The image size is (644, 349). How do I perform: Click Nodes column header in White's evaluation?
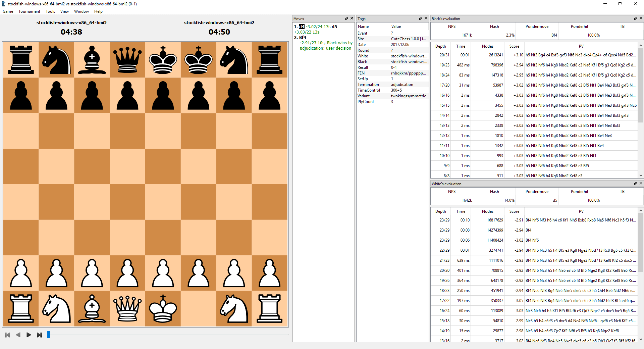(x=487, y=211)
